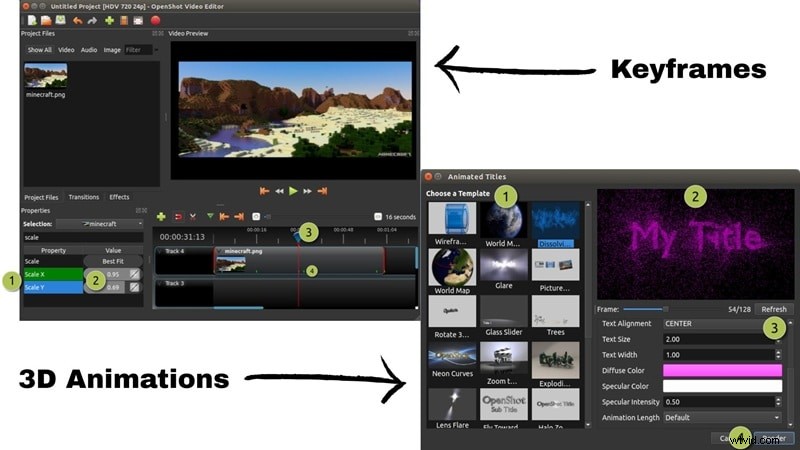Toggle the keyframe icon for Scale Y
The width and height of the screenshot is (800, 450).
(x=134, y=288)
